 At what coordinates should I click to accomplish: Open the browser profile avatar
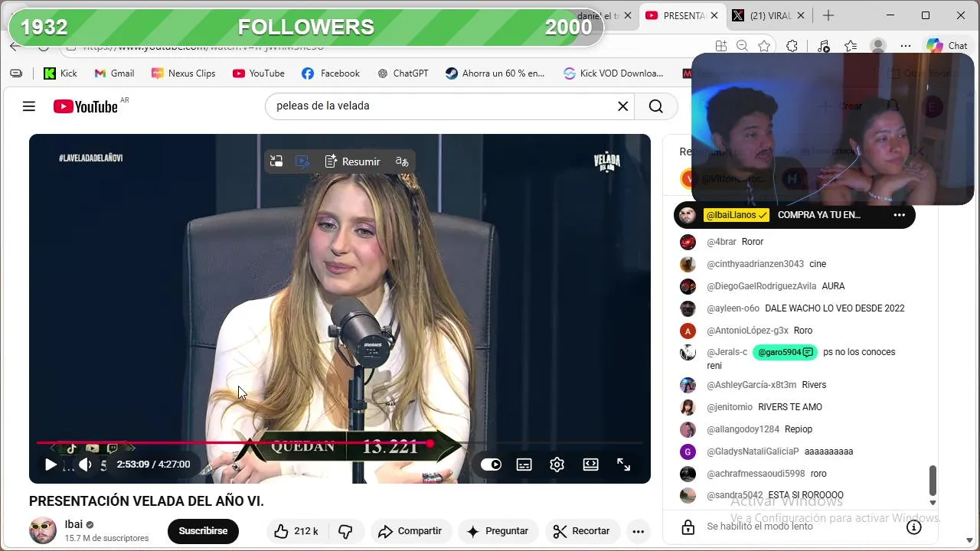pyautogui.click(x=878, y=46)
